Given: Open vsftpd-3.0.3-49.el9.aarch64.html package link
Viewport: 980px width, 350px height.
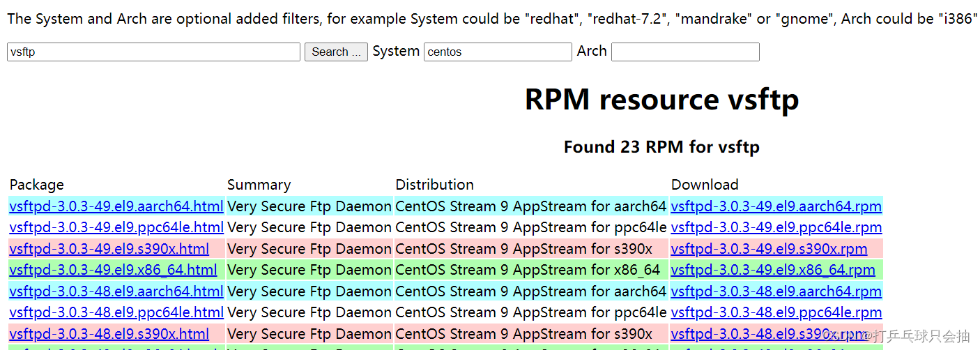Looking at the screenshot, I should click(x=116, y=206).
